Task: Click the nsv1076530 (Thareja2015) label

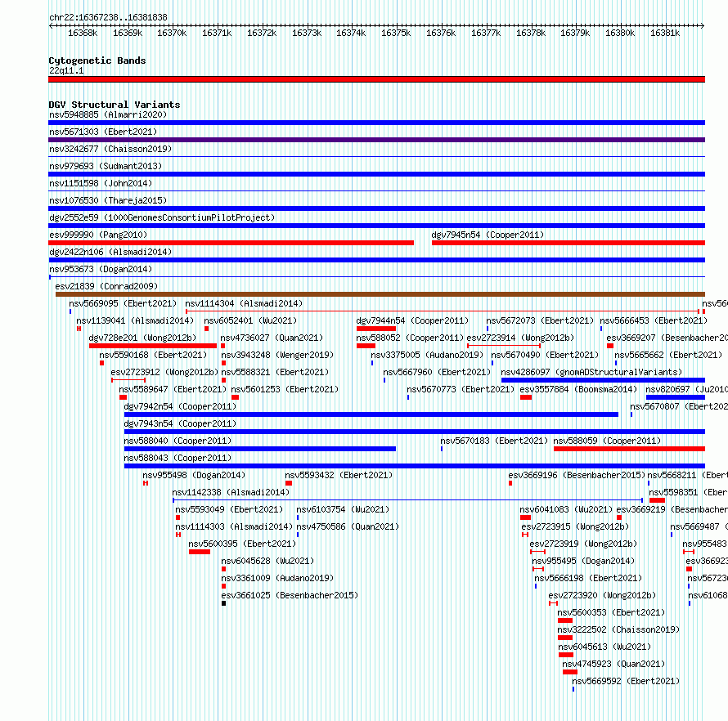Action: 108,200
